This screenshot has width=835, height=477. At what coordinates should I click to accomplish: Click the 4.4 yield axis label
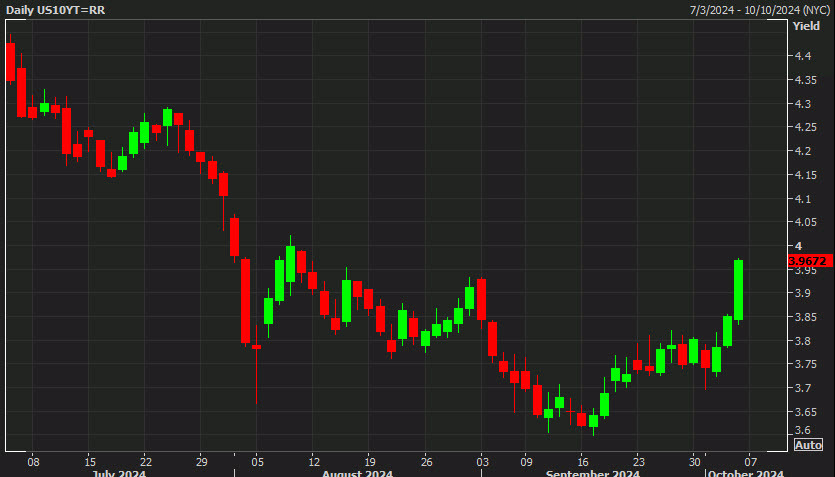pyautogui.click(x=803, y=56)
